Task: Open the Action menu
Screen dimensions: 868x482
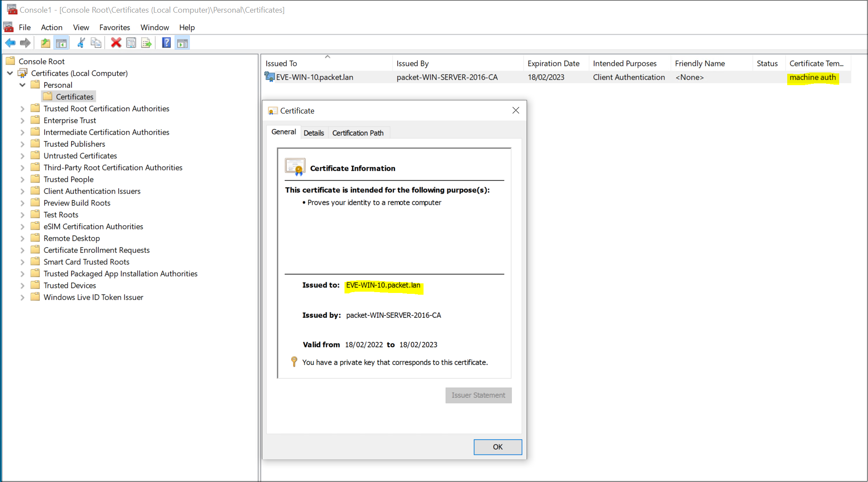Action: 51,27
